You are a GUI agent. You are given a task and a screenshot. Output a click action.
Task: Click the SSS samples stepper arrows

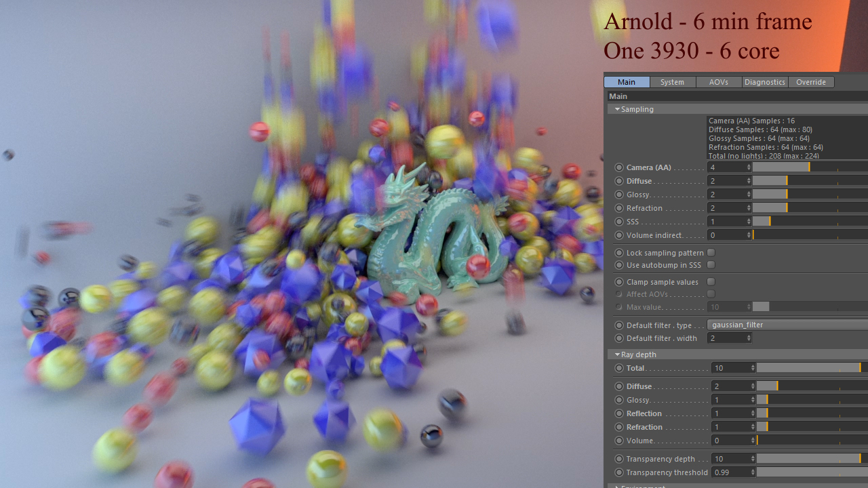[x=749, y=222]
